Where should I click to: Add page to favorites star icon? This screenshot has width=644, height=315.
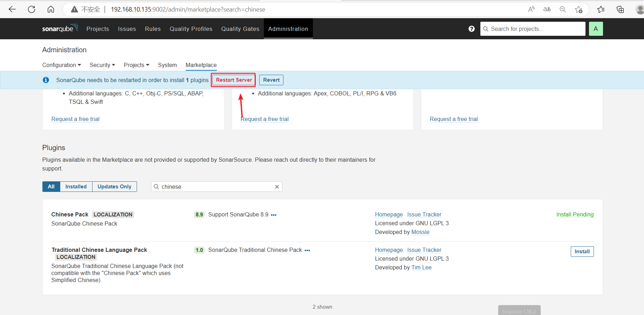(578, 9)
